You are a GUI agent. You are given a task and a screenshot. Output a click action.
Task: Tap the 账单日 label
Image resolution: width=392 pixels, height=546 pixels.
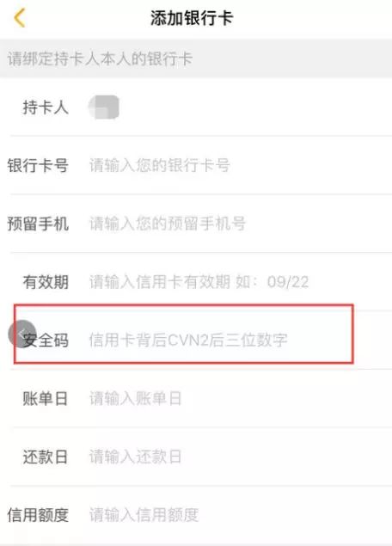(x=46, y=398)
